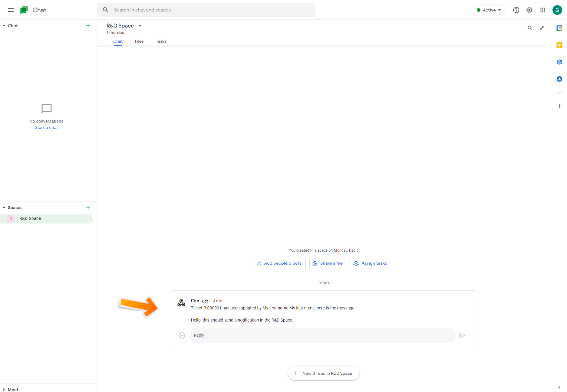Open Calendar in the side panel
This screenshot has height=392, width=567.
559,28
